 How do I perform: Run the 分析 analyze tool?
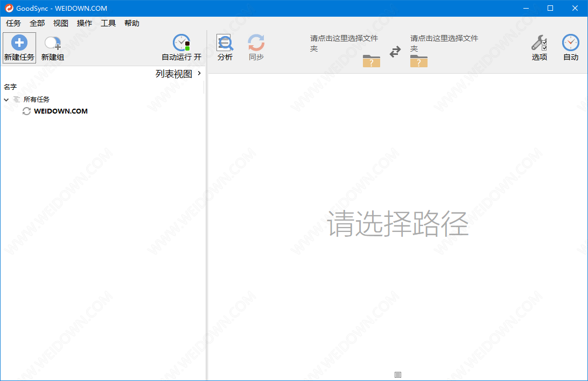[225, 47]
